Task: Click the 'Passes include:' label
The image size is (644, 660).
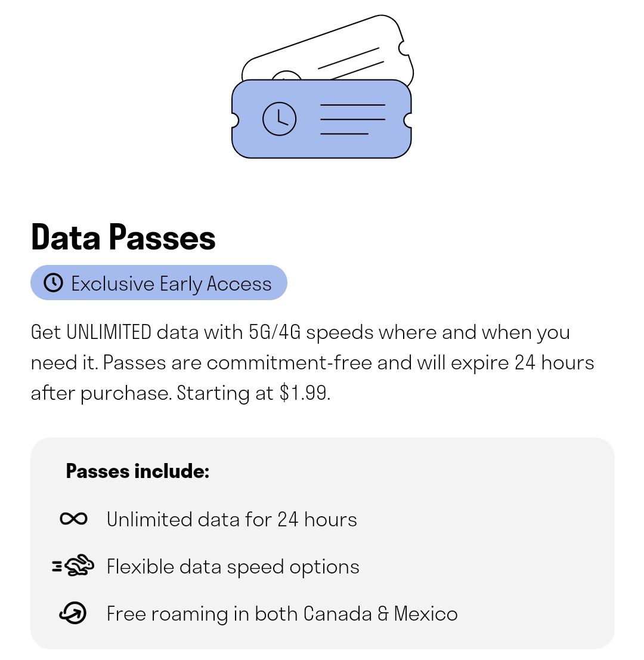Action: pos(138,471)
